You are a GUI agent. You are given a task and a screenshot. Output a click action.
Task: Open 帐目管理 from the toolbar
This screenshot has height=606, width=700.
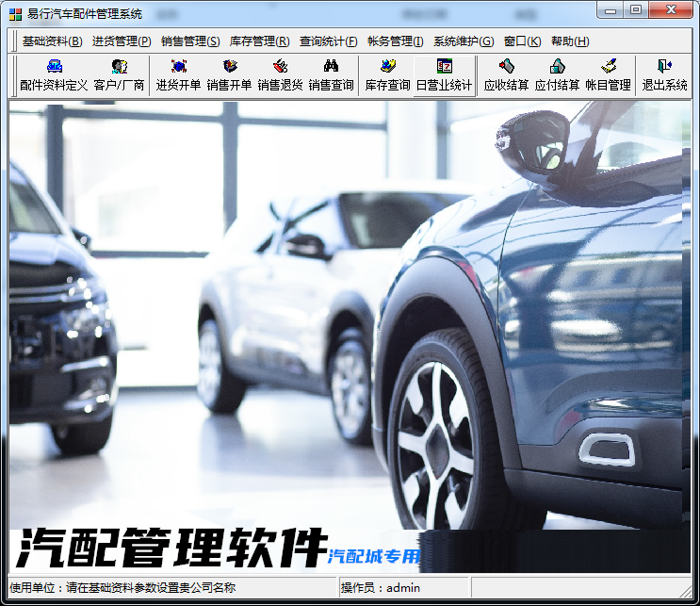[608, 75]
